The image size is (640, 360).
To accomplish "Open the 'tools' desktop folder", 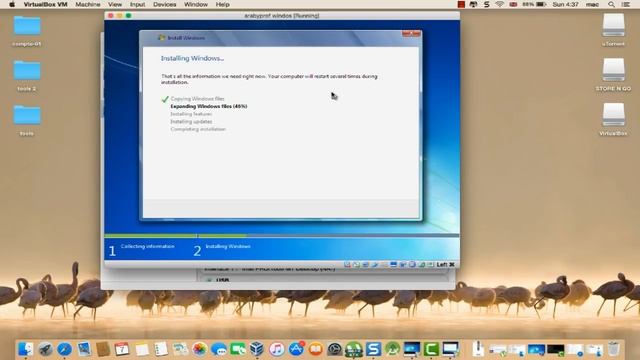I will pyautogui.click(x=27, y=120).
